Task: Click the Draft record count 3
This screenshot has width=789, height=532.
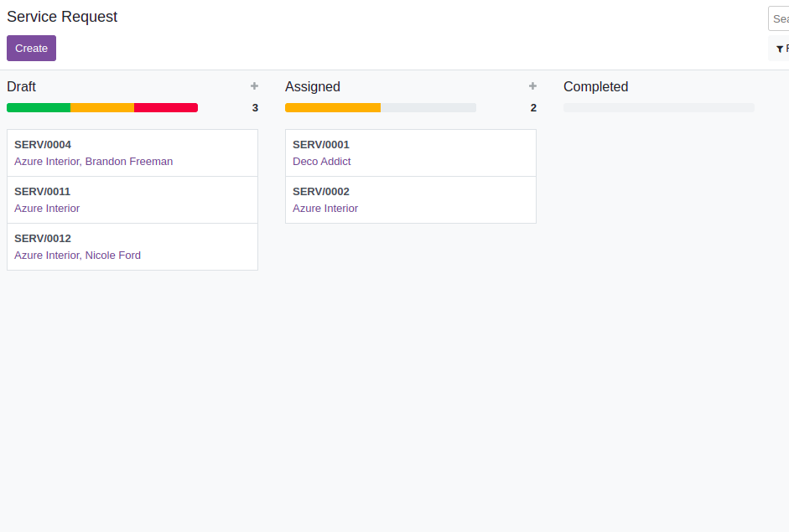Action: tap(255, 107)
